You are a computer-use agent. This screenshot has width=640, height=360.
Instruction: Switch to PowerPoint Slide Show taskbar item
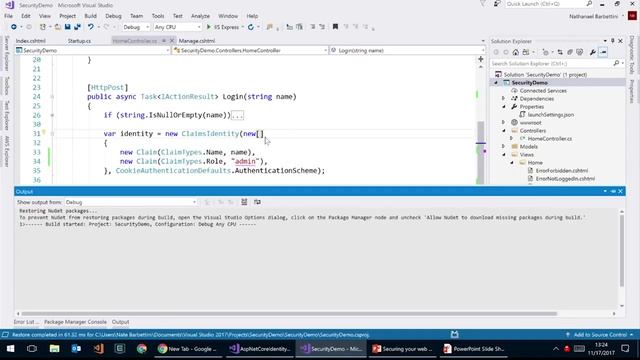[475, 349]
